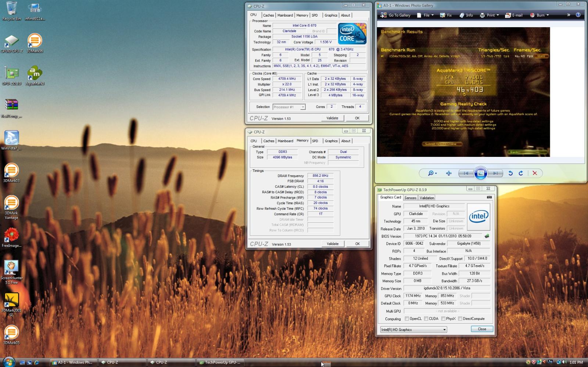The width and height of the screenshot is (588, 367).
Task: Toggle the CUDA checkbox in GPU-Z
Action: [x=426, y=319]
